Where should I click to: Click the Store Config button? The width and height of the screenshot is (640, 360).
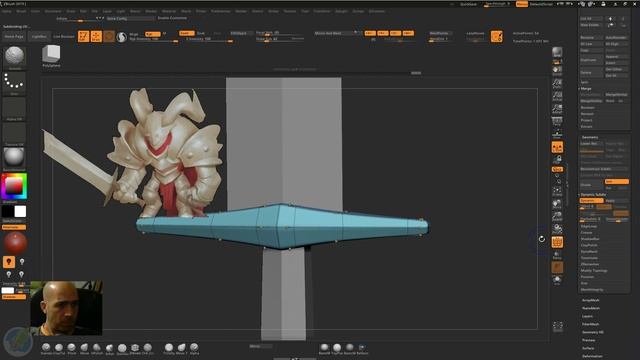point(130,18)
